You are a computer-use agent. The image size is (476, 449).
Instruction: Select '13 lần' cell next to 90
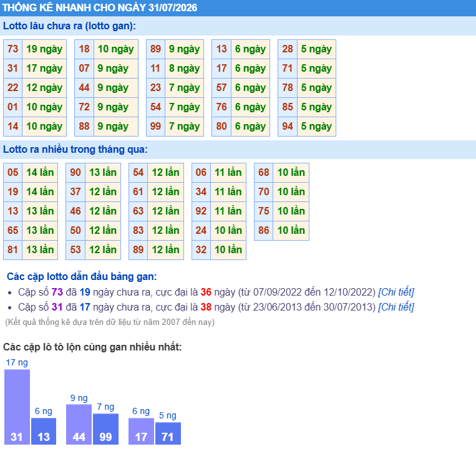pyautogui.click(x=103, y=172)
